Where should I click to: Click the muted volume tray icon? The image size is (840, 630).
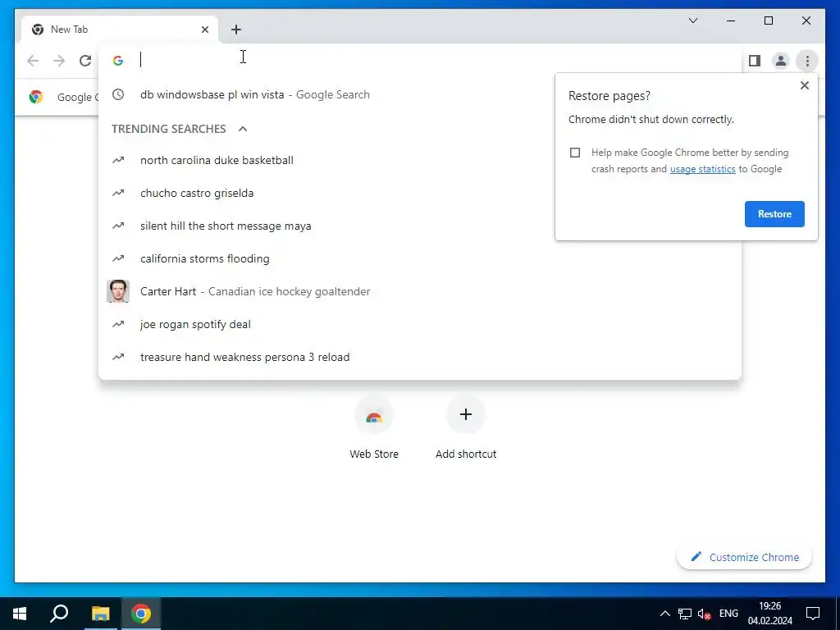click(705, 614)
